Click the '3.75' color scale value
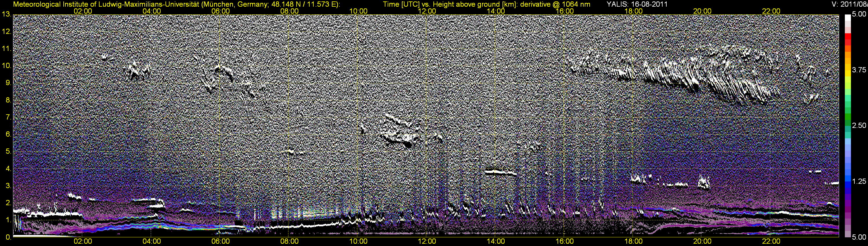 pyautogui.click(x=859, y=70)
